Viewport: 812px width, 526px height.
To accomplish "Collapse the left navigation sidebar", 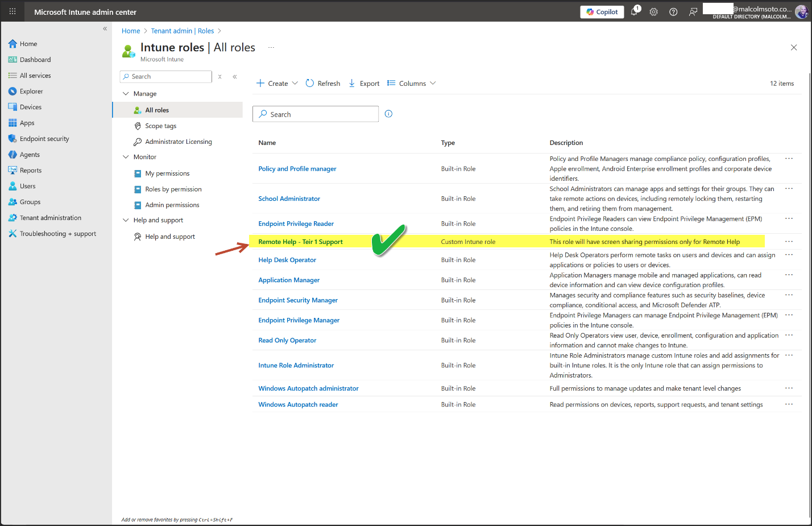I will tap(105, 28).
